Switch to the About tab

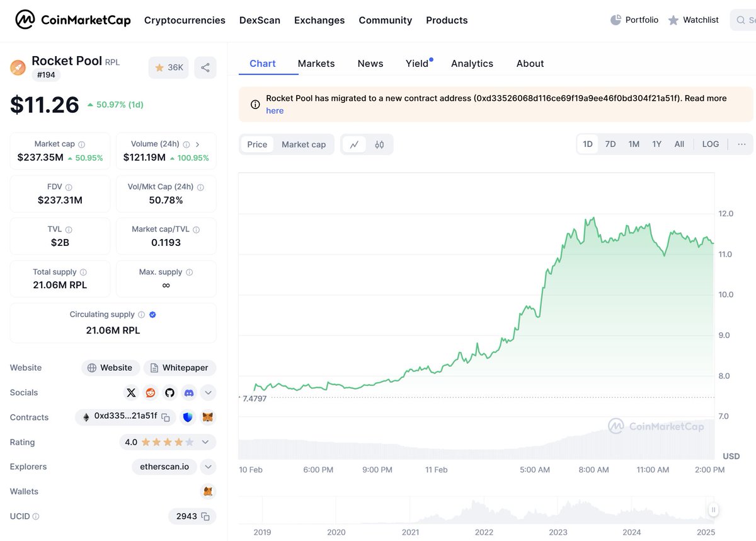click(x=530, y=63)
